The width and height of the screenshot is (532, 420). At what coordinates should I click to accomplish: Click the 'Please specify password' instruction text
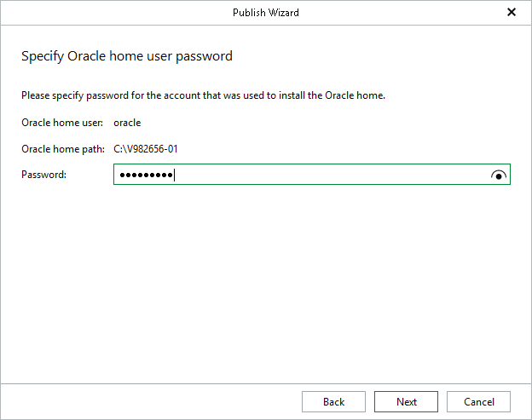[203, 95]
